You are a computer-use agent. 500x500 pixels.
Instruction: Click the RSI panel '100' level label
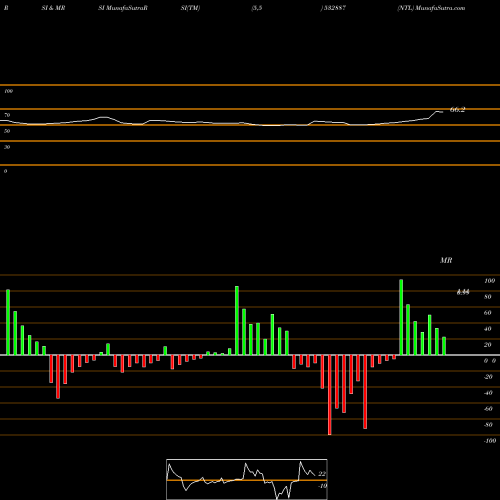coord(8,91)
